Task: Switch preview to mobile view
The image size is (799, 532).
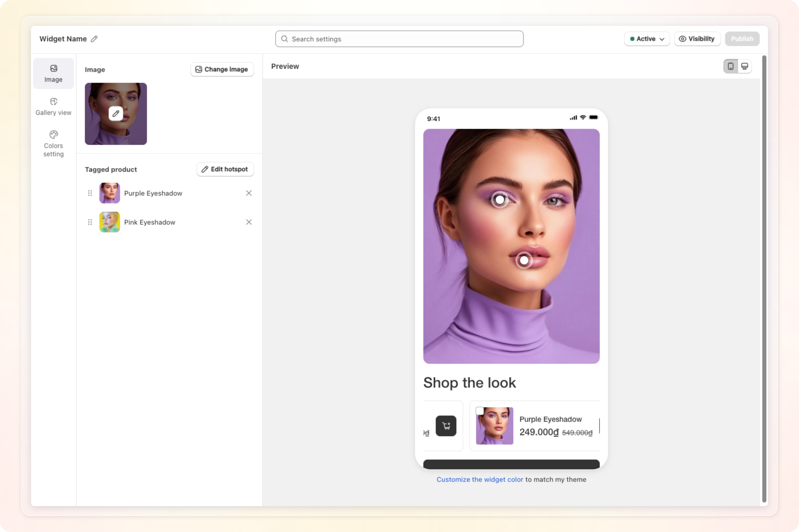Action: (730, 66)
